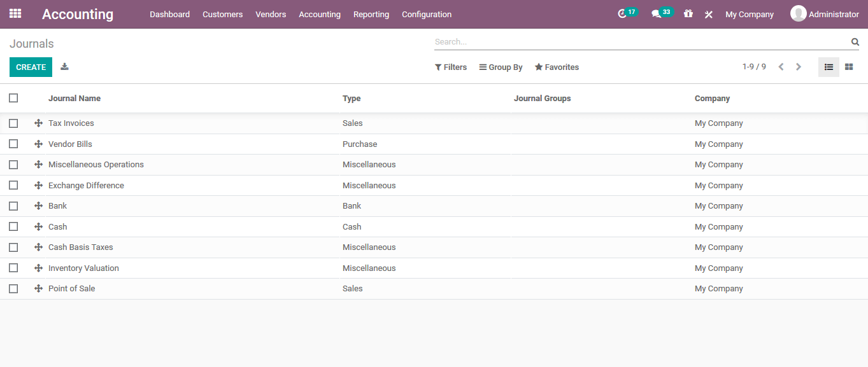Open the Reporting menu
Screen dimensions: 868x367
click(x=371, y=14)
